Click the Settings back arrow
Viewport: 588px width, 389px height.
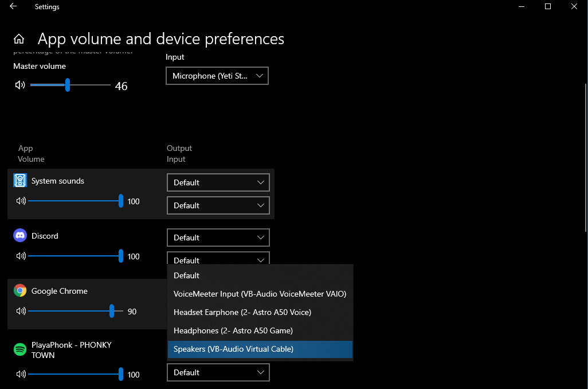[x=13, y=7]
